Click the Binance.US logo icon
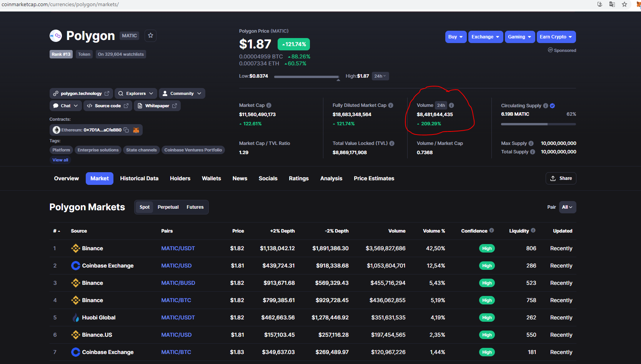This screenshot has height=364, width=641. [76, 335]
